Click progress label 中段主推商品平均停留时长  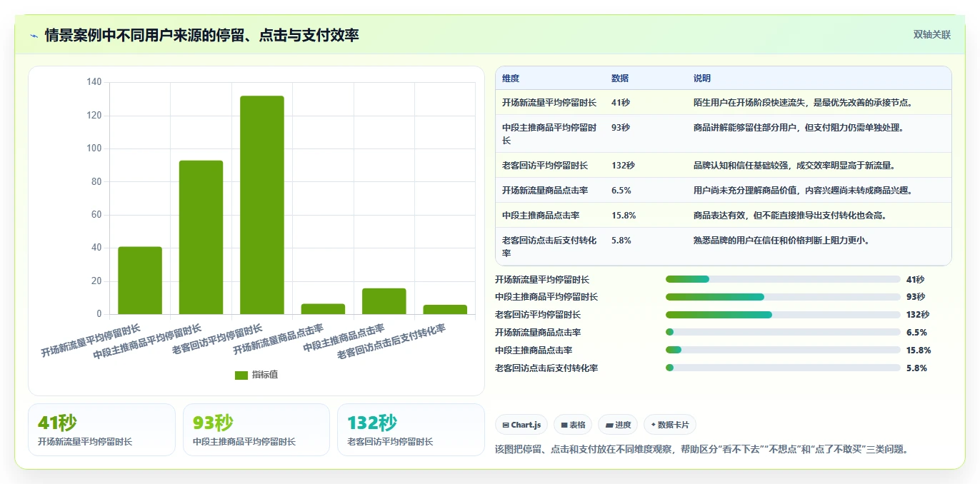pyautogui.click(x=546, y=297)
